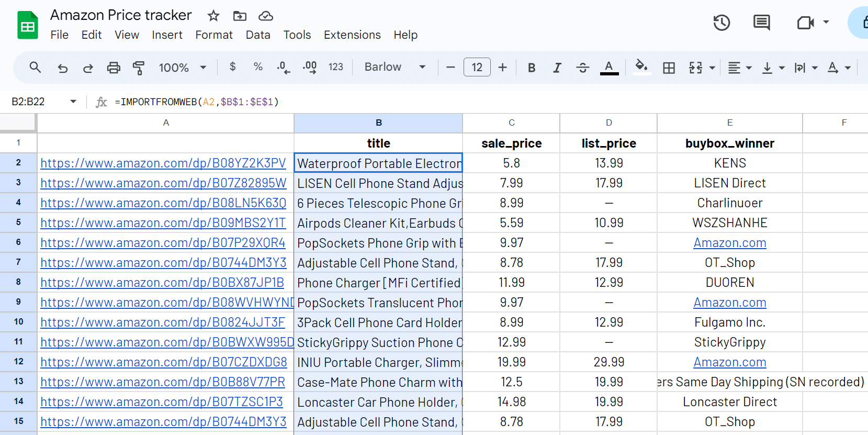This screenshot has width=868, height=435.
Task: Click the font size 12 field
Action: [477, 67]
